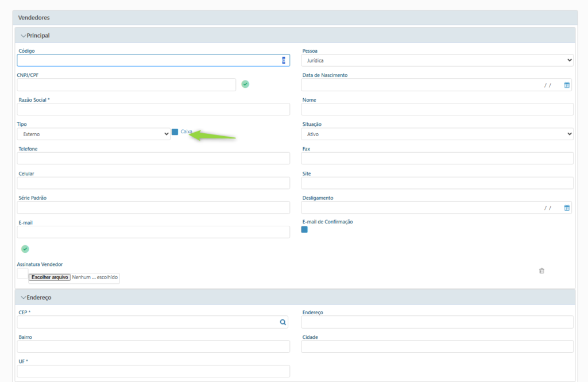The height and width of the screenshot is (382, 588).
Task: Toggle the Caixa checkbox
Action: (175, 132)
